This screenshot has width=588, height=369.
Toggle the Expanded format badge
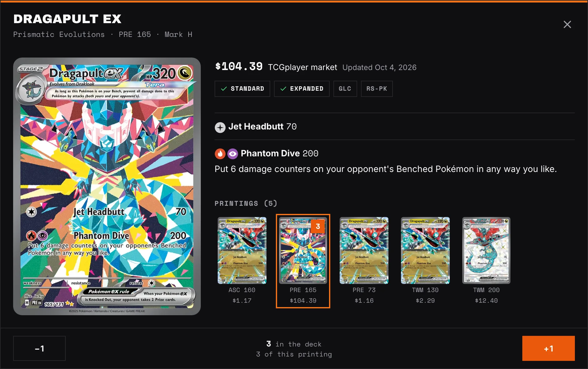pyautogui.click(x=302, y=89)
